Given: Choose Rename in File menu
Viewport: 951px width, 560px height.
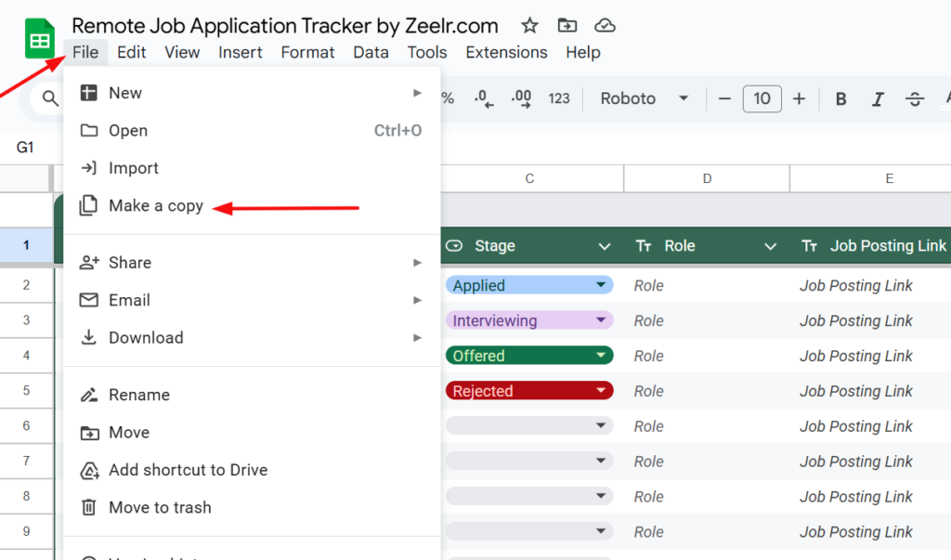Looking at the screenshot, I should point(252,395).
